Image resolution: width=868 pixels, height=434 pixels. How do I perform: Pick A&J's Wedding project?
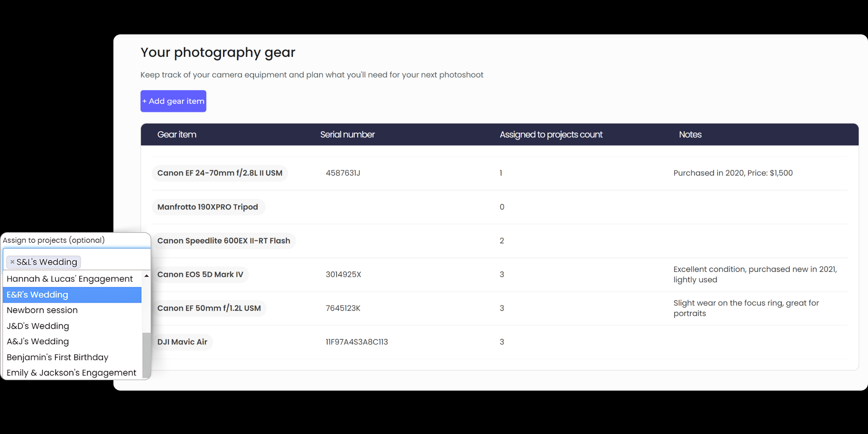click(x=72, y=341)
